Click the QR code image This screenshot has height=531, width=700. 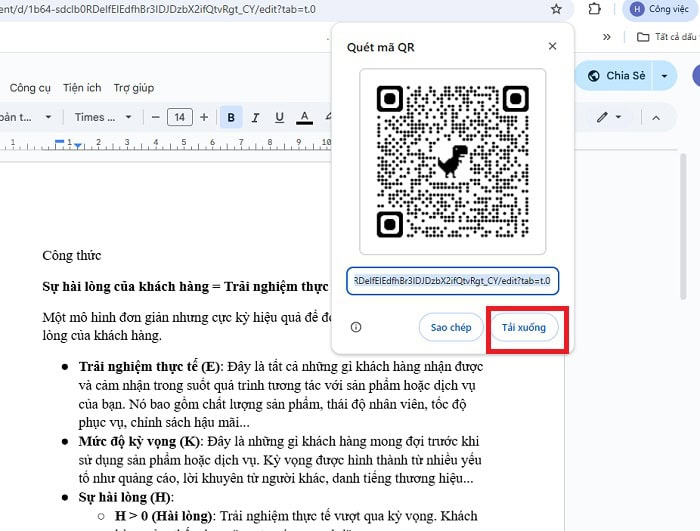coord(453,162)
